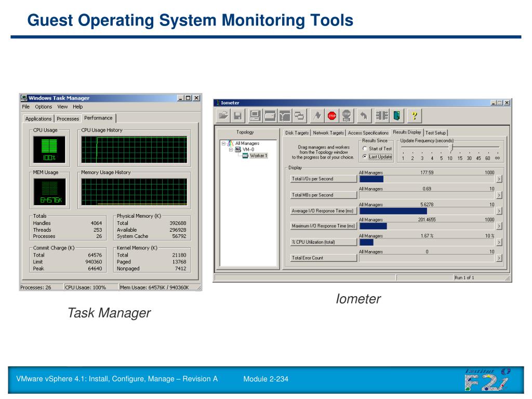Click arrow next to % CPU Utilization bar
The height and width of the screenshot is (399, 532).
pos(499,242)
